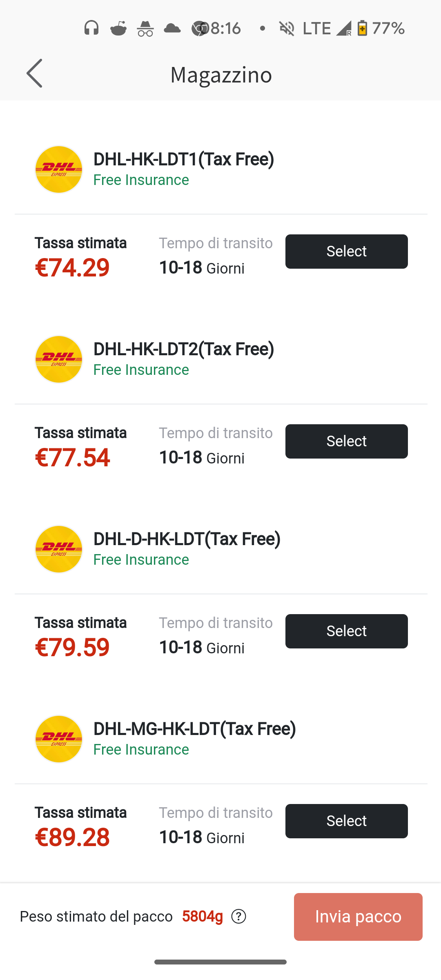The width and height of the screenshot is (441, 980).
Task: Select the €77.54 DHL-HK-LDT2 shipping option
Action: pyautogui.click(x=346, y=441)
